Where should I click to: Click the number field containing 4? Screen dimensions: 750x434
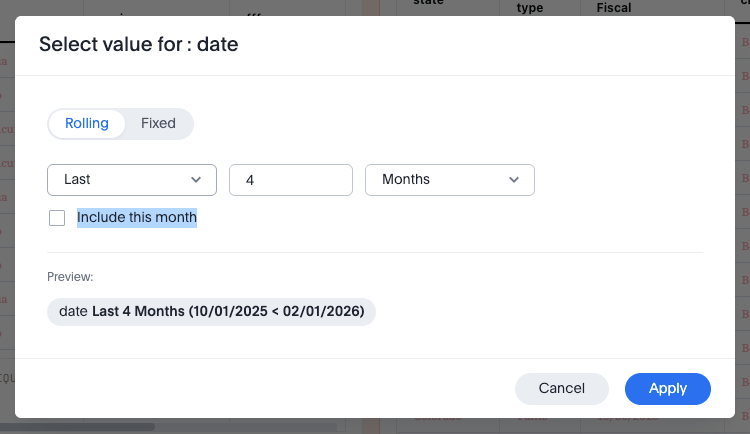click(x=290, y=179)
